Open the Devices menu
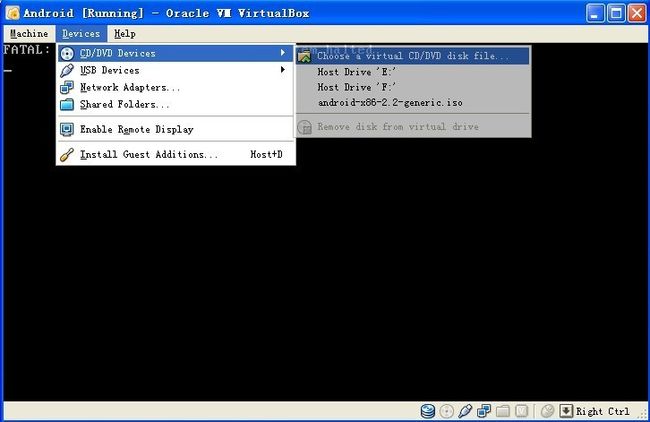Screen dimensions: 650x422 point(81,34)
